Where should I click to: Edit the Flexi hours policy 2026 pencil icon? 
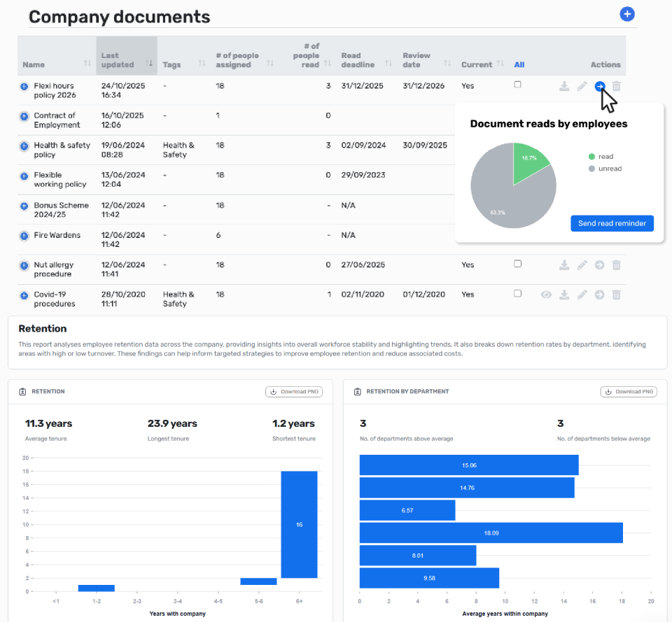pyautogui.click(x=582, y=86)
